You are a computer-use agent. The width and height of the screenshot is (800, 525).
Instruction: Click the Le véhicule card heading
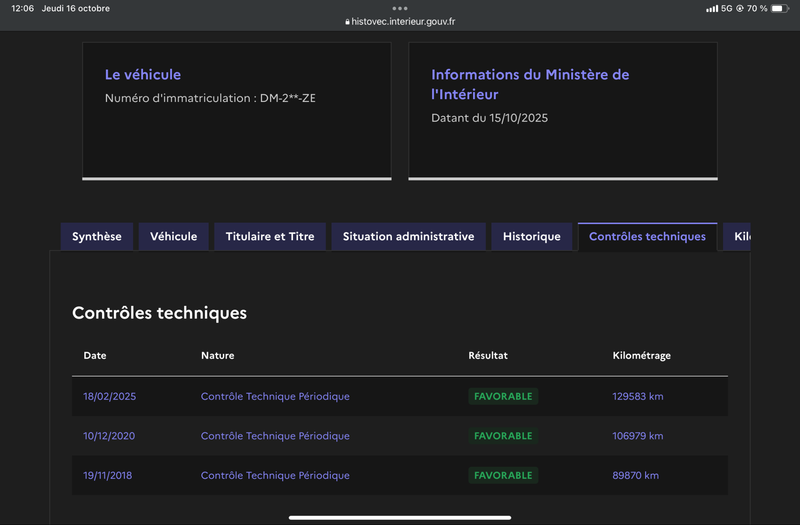143,75
